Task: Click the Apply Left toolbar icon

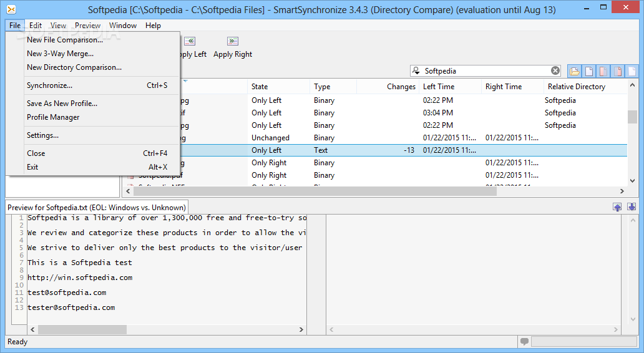Action: [190, 41]
